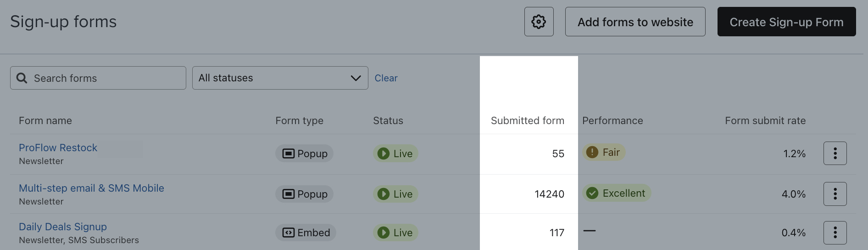This screenshot has width=868, height=250.
Task: Click Create Sign-up Form button
Action: [786, 22]
